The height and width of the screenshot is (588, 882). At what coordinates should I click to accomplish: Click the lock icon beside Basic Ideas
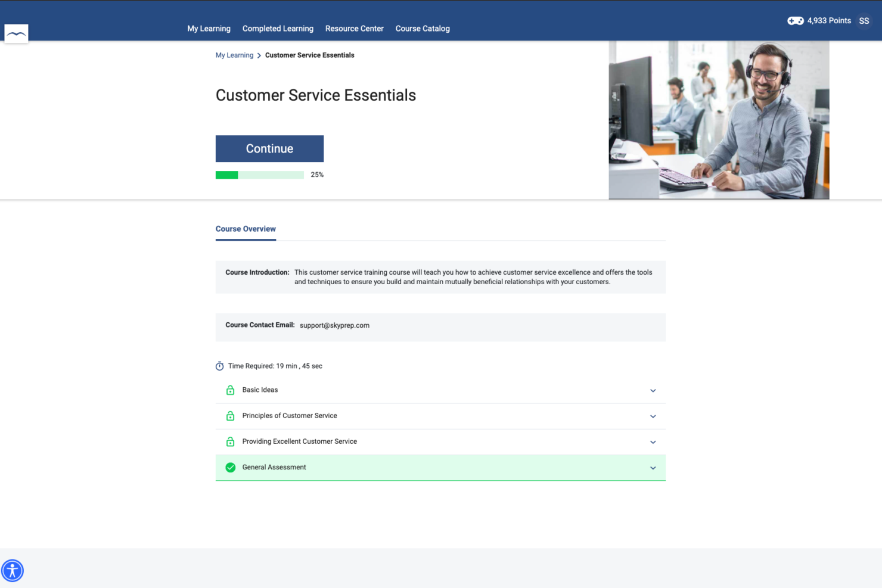[x=230, y=390]
